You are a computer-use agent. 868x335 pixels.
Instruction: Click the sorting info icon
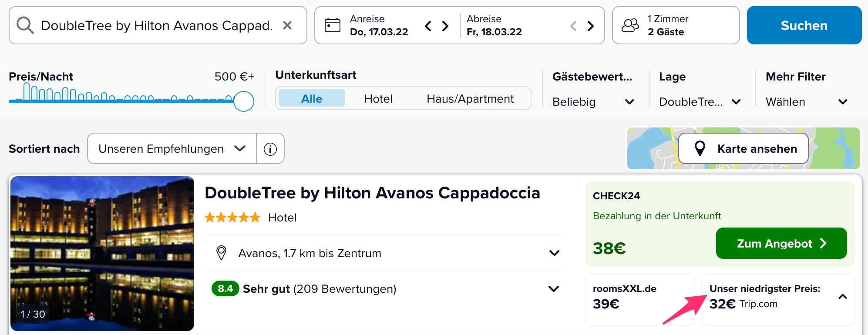(x=270, y=149)
